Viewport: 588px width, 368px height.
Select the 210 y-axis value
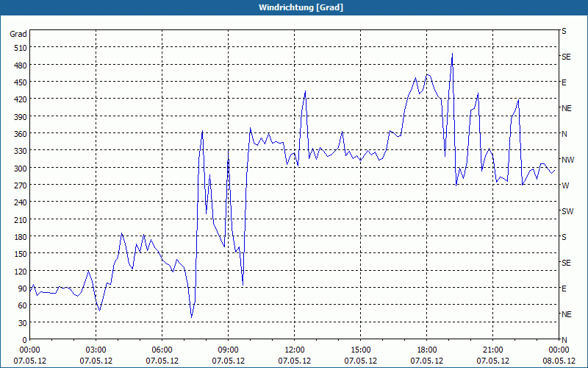21,219
